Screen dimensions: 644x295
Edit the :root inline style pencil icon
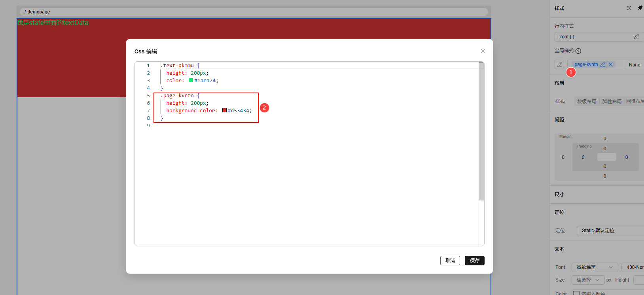636,37
